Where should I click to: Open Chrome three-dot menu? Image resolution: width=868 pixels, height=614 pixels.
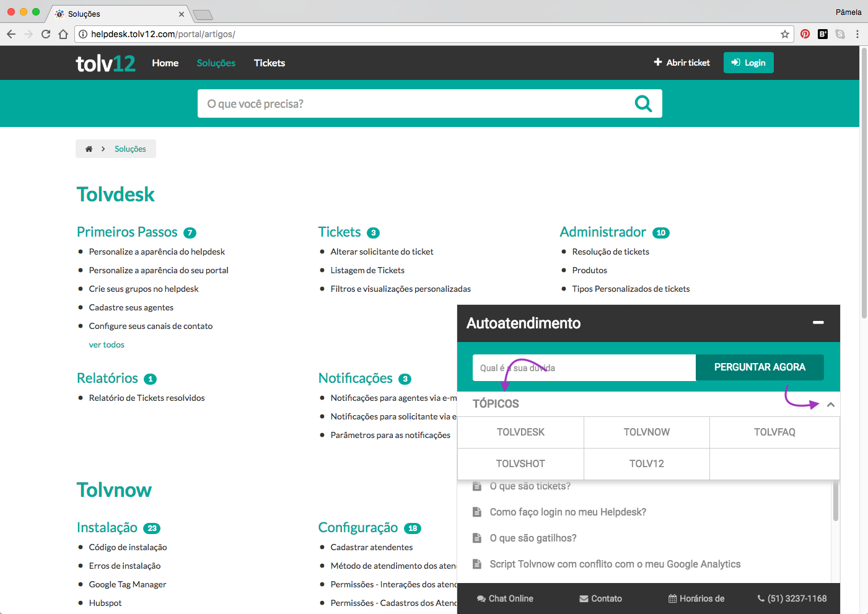pyautogui.click(x=857, y=34)
